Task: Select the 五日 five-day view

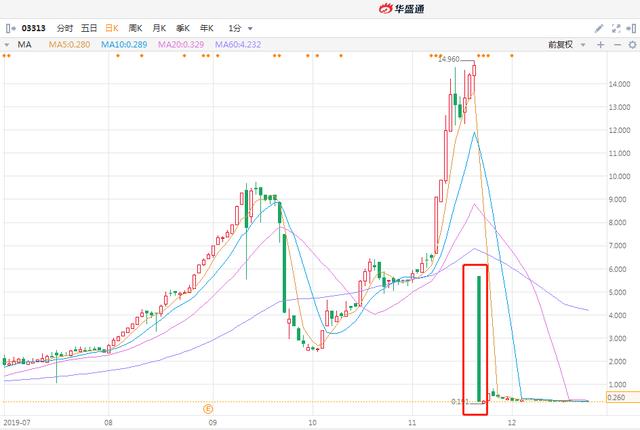Action: pyautogui.click(x=89, y=28)
